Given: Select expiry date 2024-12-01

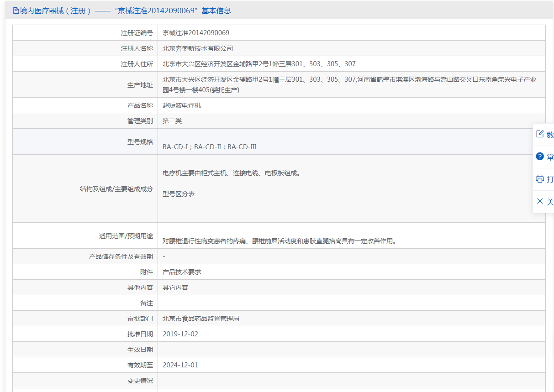Looking at the screenshot, I should tap(180, 365).
